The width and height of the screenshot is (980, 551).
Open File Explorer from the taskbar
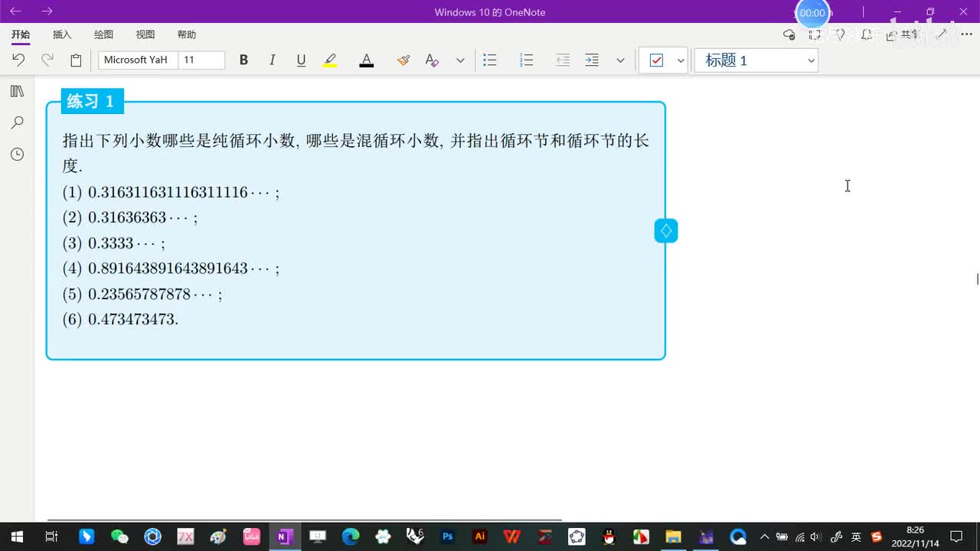coord(673,536)
